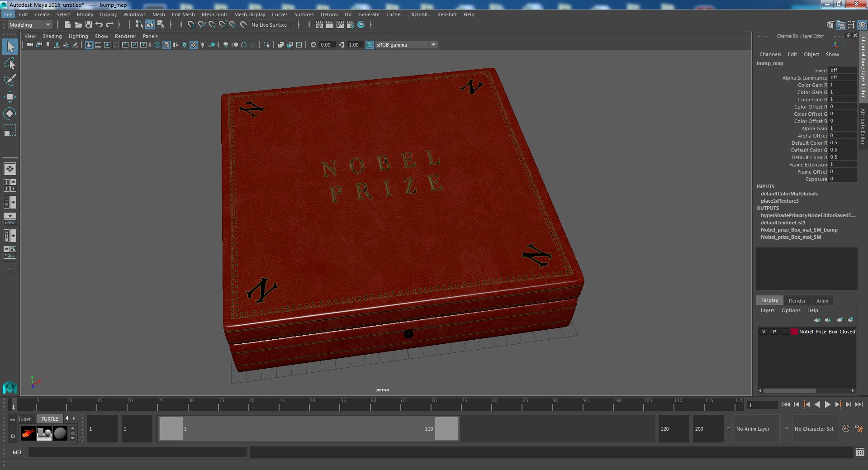This screenshot has width=868, height=470.
Task: Toggle smooth shade all cube
Action: coord(166,45)
